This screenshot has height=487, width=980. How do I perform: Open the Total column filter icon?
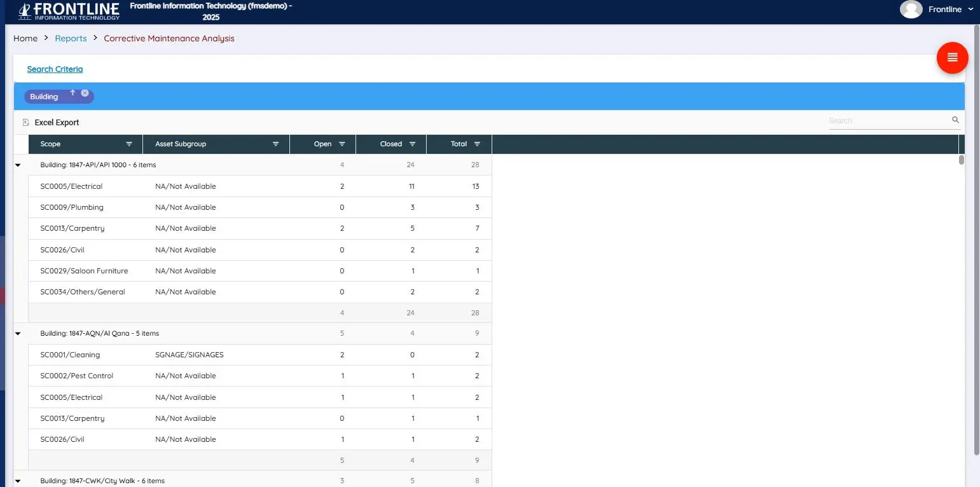tap(476, 144)
